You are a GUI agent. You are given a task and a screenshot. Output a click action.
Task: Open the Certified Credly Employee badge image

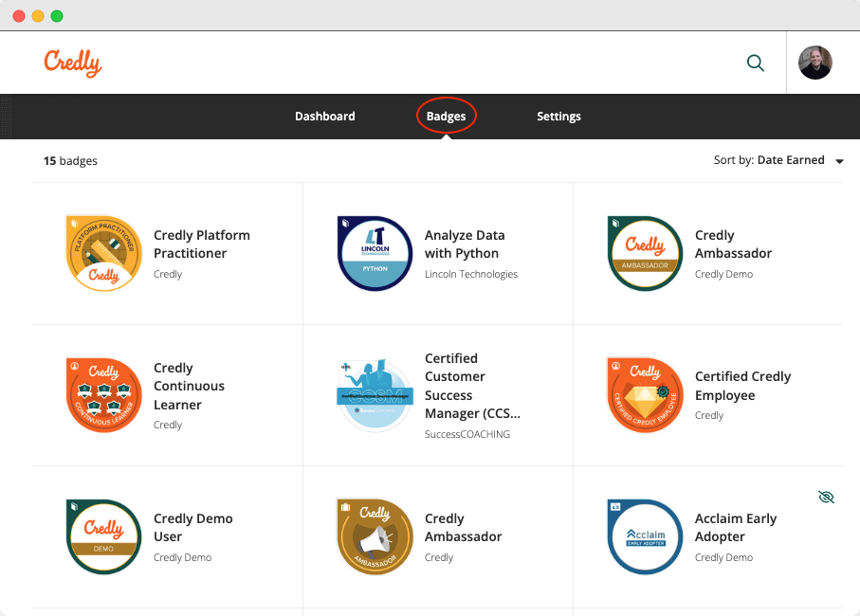click(x=645, y=395)
